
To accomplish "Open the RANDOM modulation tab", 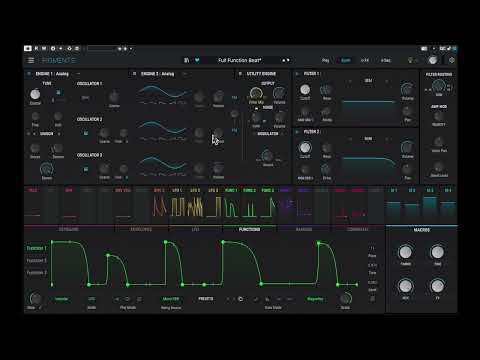I will pyautogui.click(x=304, y=229).
